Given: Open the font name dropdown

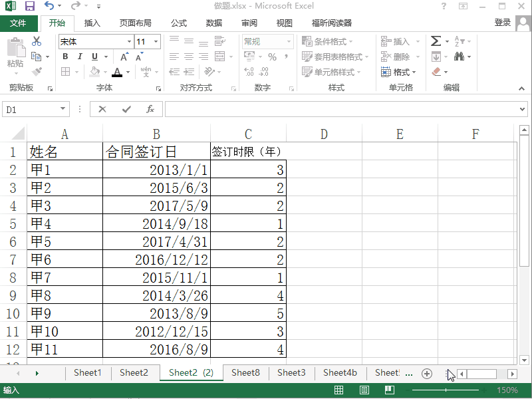Looking at the screenshot, I should point(130,41).
